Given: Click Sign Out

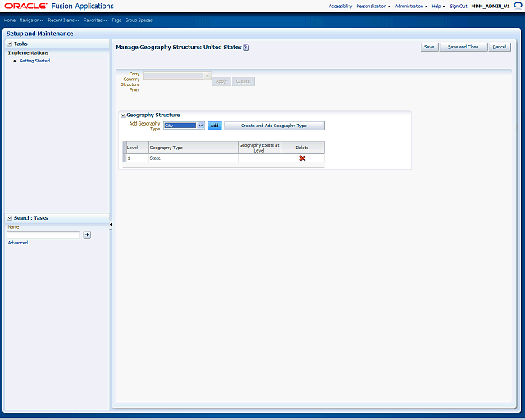Looking at the screenshot, I should click(459, 6).
